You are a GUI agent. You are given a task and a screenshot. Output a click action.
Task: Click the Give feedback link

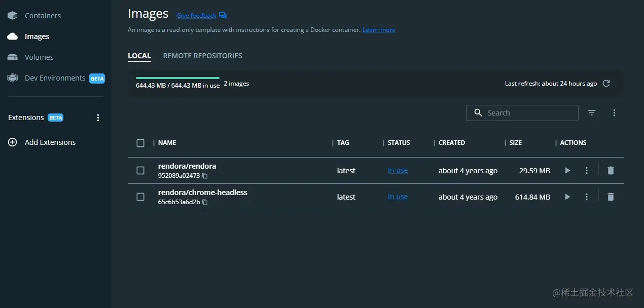tap(196, 16)
